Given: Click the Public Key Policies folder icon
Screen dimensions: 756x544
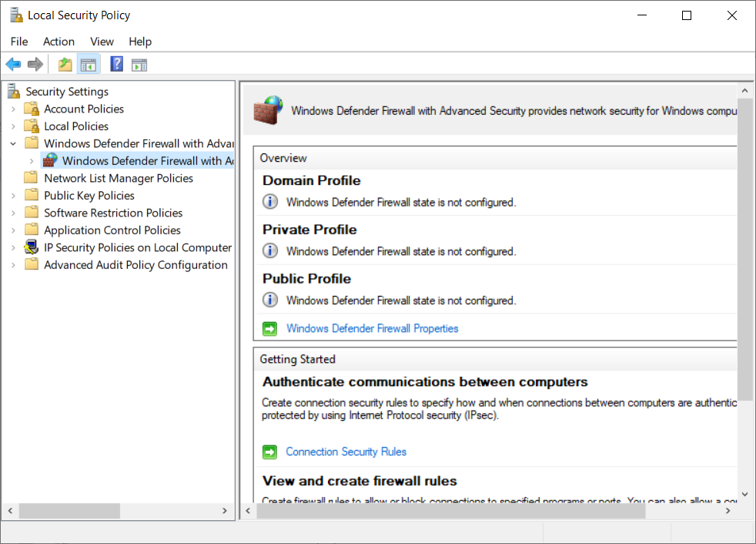Looking at the screenshot, I should pos(32,196).
